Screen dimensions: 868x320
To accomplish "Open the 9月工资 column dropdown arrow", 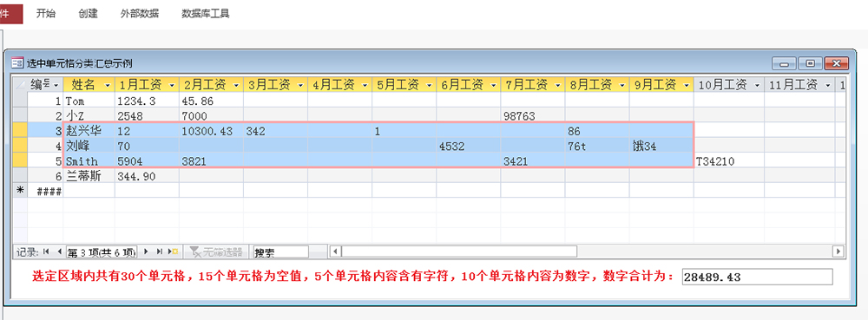I will click(x=687, y=85).
